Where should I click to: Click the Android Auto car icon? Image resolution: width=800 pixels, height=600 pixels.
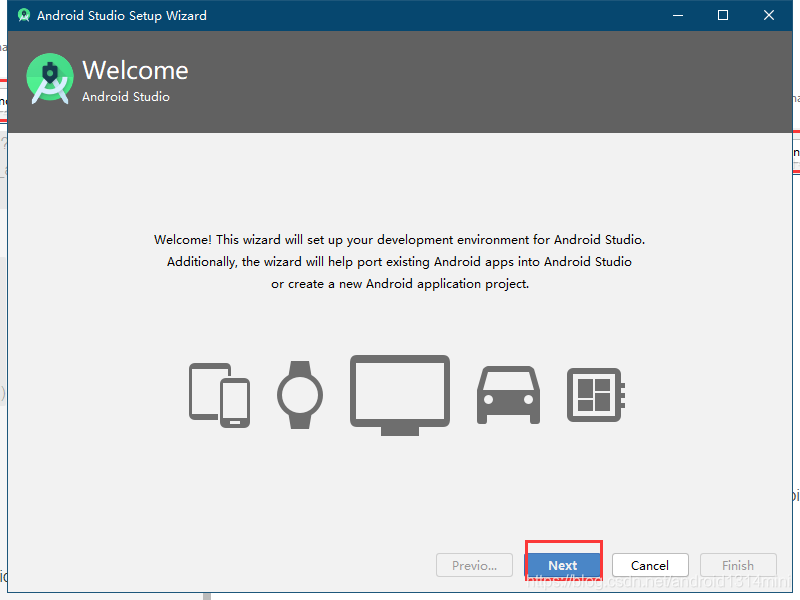coord(508,395)
